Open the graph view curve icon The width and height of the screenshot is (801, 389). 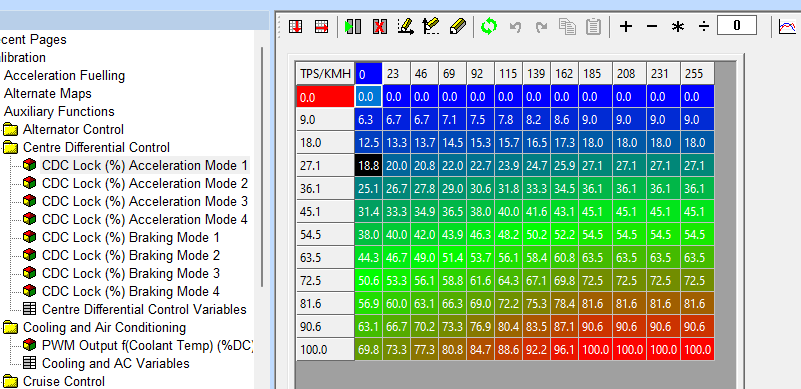click(x=787, y=26)
